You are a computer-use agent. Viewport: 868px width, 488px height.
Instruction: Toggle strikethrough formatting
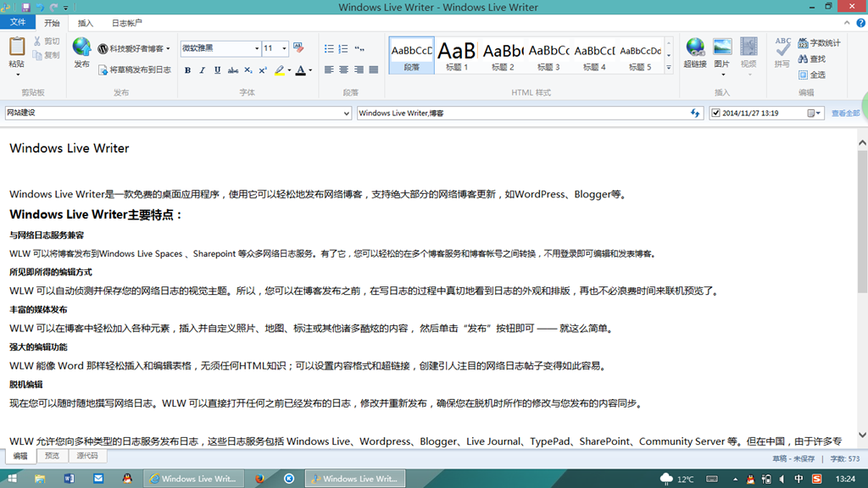pos(233,70)
